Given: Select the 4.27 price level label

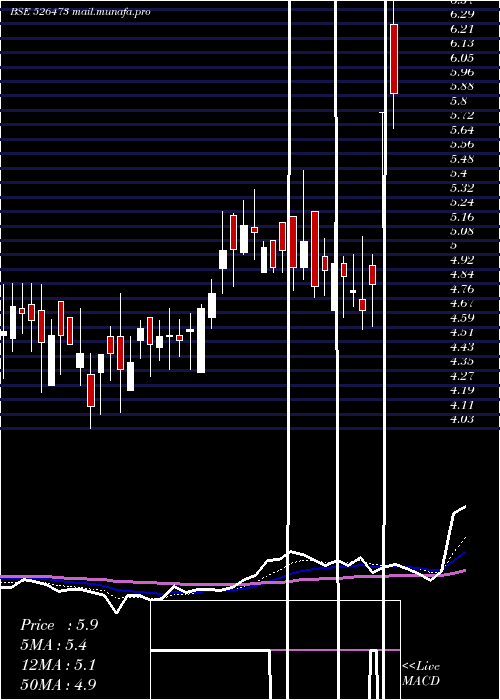Looking at the screenshot, I should pyautogui.click(x=462, y=376).
